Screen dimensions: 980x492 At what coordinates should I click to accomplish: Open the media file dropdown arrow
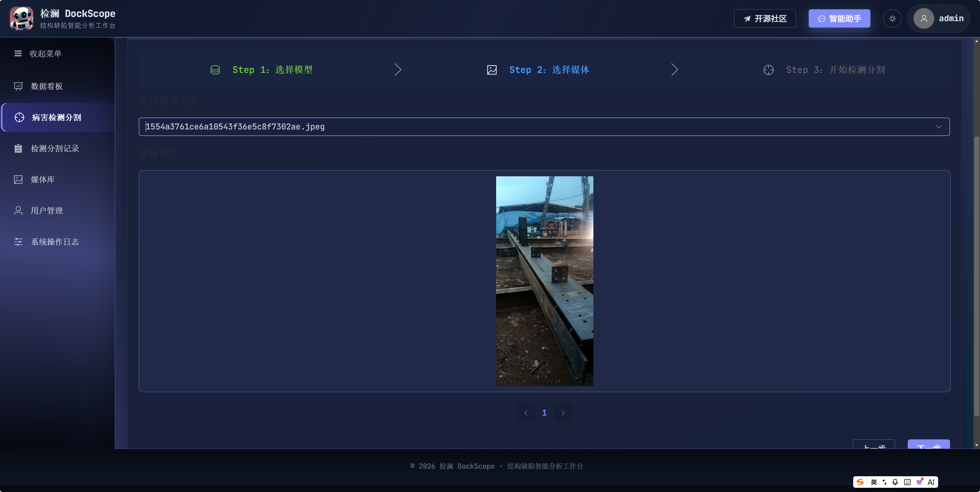pos(939,127)
